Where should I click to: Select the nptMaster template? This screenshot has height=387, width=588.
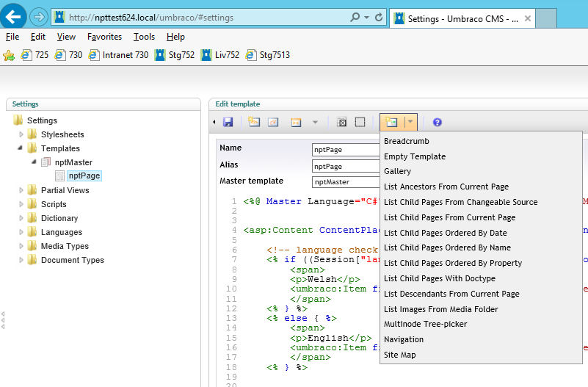[73, 162]
